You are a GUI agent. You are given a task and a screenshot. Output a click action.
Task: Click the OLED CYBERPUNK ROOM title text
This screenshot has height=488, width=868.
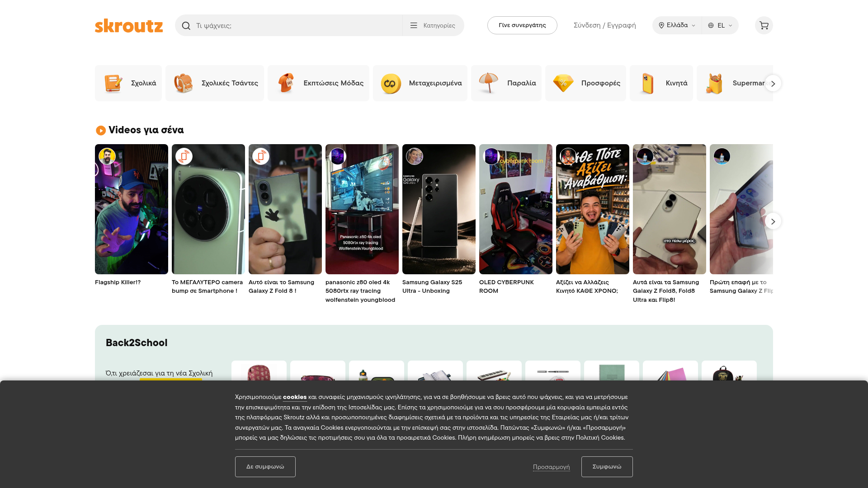[506, 286]
